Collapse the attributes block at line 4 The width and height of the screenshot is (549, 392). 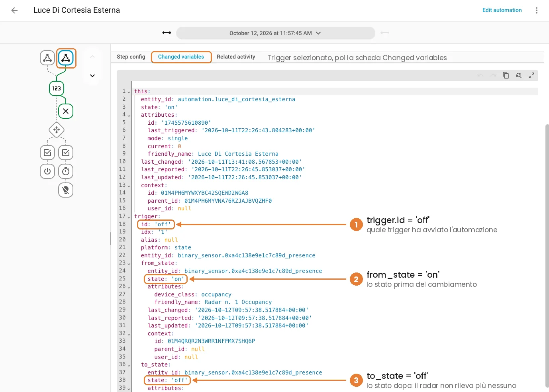(129, 116)
